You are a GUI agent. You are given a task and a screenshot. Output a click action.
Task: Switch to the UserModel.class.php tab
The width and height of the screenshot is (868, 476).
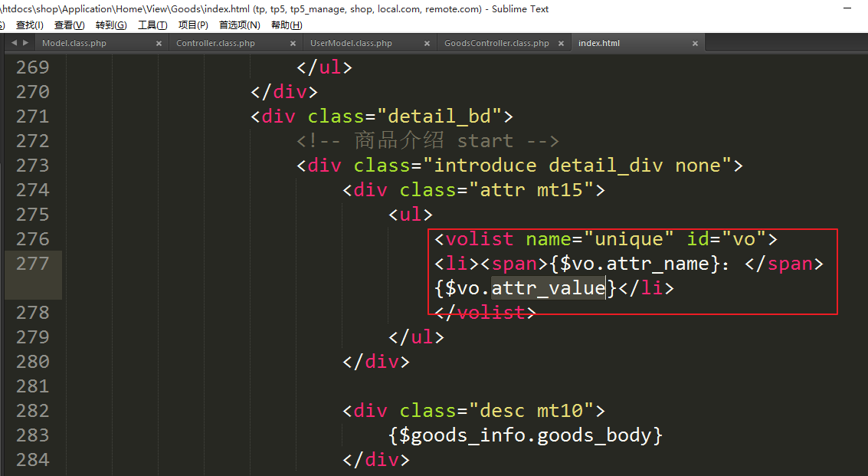351,44
